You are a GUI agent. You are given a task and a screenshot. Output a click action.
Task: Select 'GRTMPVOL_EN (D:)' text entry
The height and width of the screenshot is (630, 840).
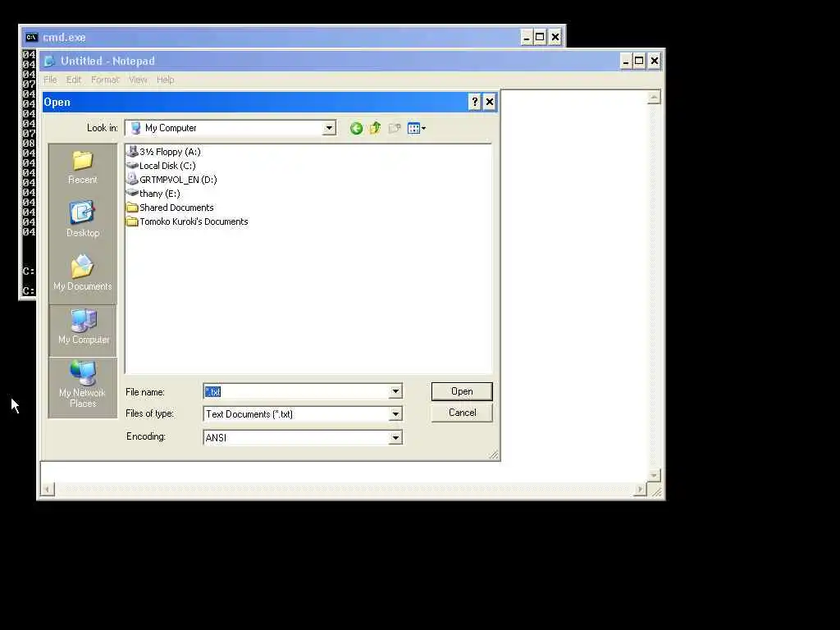pos(178,180)
